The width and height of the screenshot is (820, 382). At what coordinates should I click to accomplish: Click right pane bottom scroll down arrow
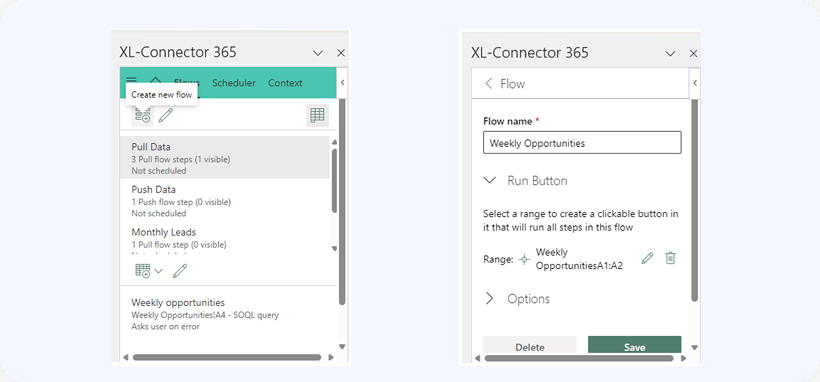pyautogui.click(x=694, y=347)
